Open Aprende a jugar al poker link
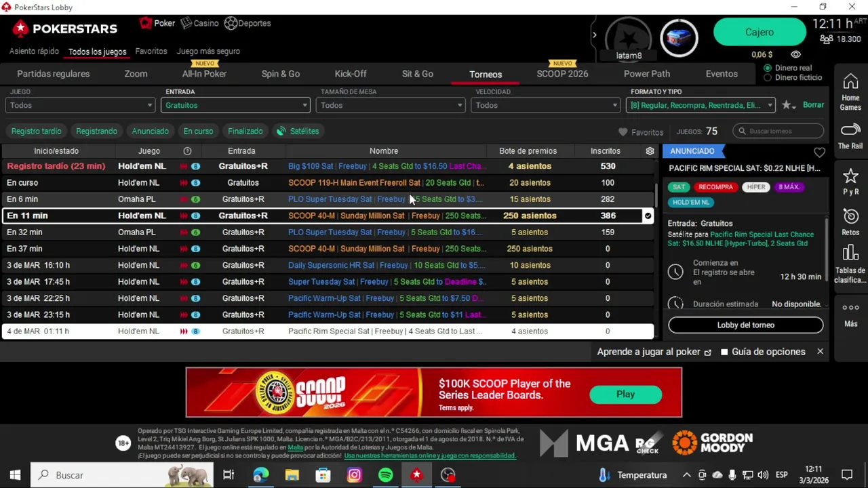 point(654,352)
